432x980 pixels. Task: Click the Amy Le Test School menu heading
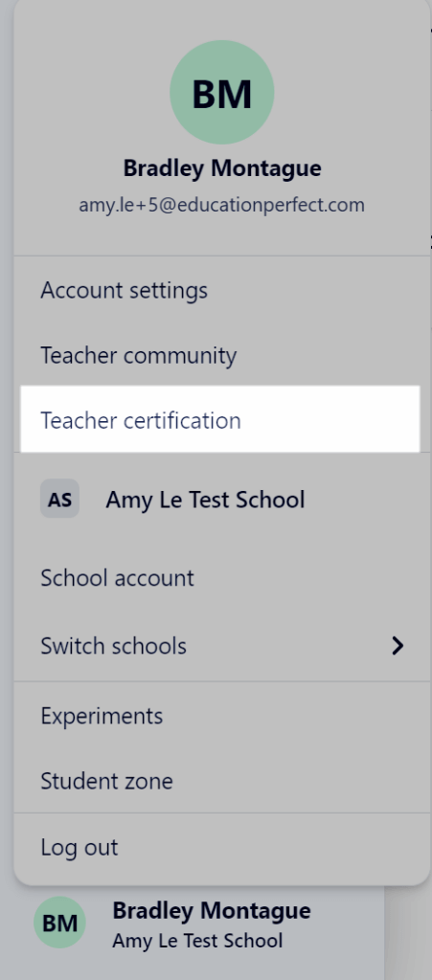(x=205, y=500)
